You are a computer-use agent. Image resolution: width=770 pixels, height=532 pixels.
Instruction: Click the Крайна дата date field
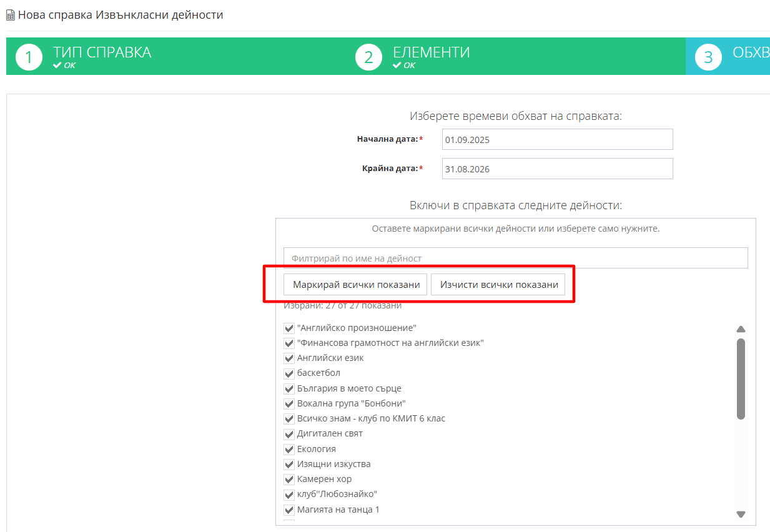click(x=557, y=169)
